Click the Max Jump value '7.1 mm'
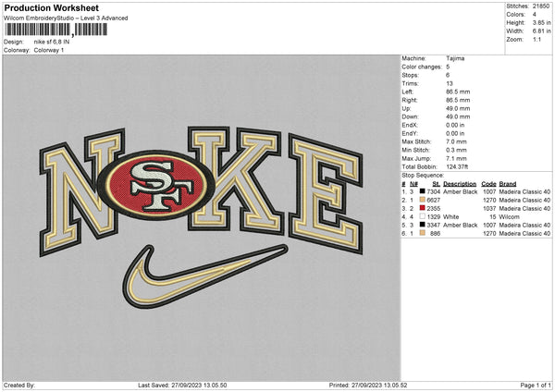The image size is (555, 392). click(x=457, y=158)
